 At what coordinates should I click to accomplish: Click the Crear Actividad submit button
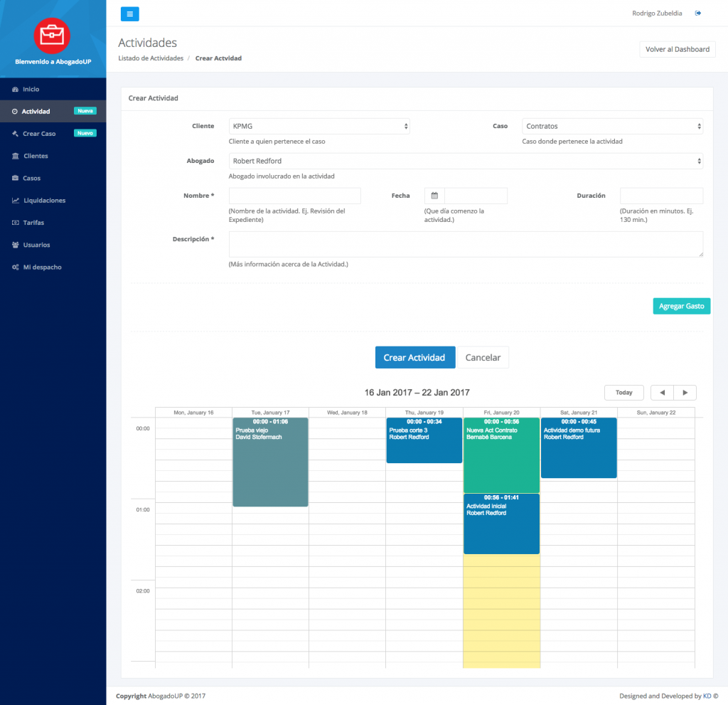pos(415,357)
